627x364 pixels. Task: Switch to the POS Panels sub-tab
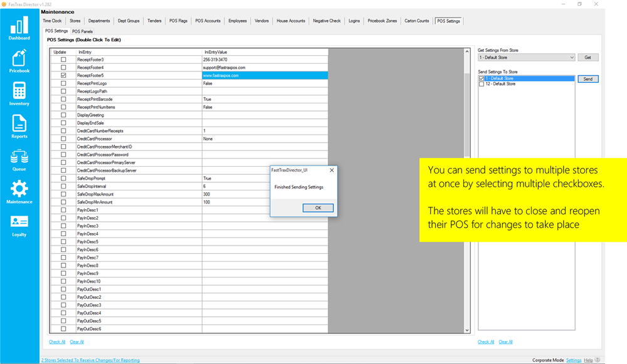82,31
